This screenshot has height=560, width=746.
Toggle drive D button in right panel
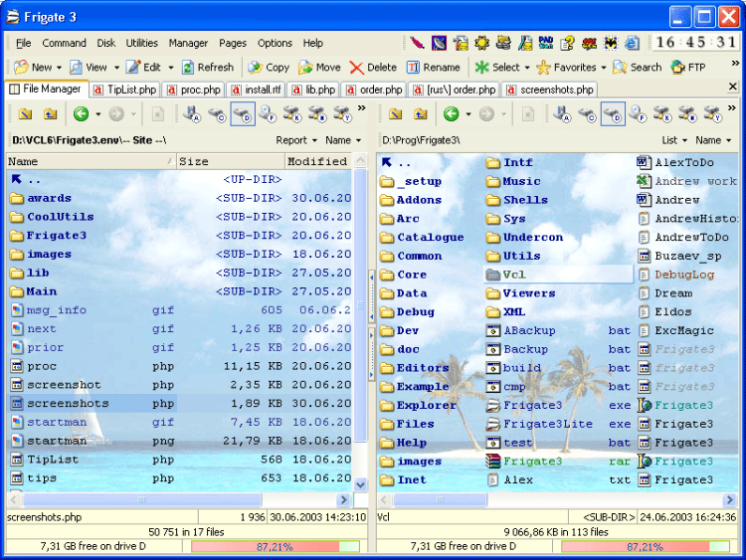[613, 114]
